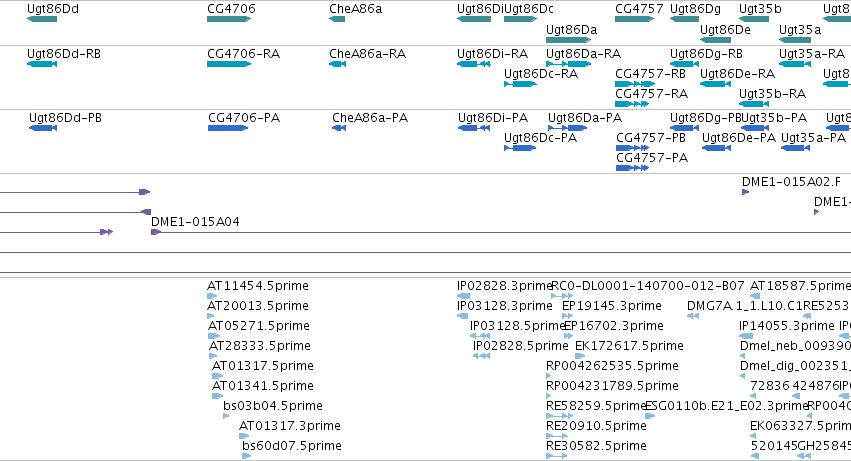Click the Ugt86Di gene glyph
The width and height of the screenshot is (851, 461).
[474, 19]
